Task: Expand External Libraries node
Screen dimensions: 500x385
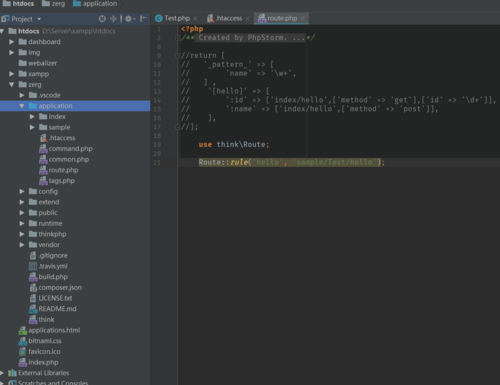Action: [x=2, y=373]
